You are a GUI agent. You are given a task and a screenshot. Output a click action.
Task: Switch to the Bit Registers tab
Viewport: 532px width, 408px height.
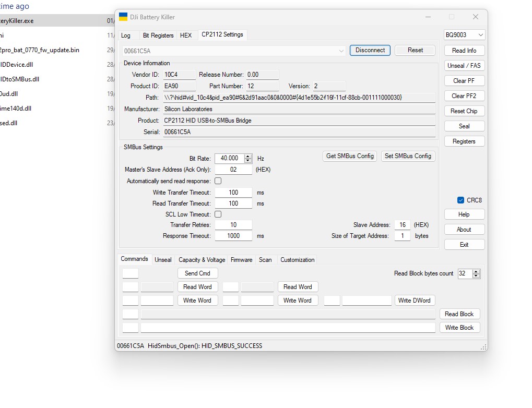[158, 35]
